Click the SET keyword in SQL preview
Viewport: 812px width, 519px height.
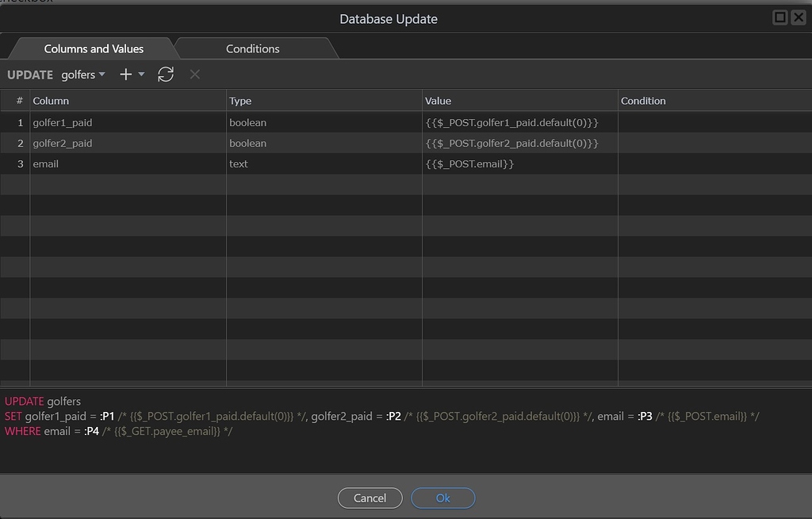pyautogui.click(x=13, y=417)
